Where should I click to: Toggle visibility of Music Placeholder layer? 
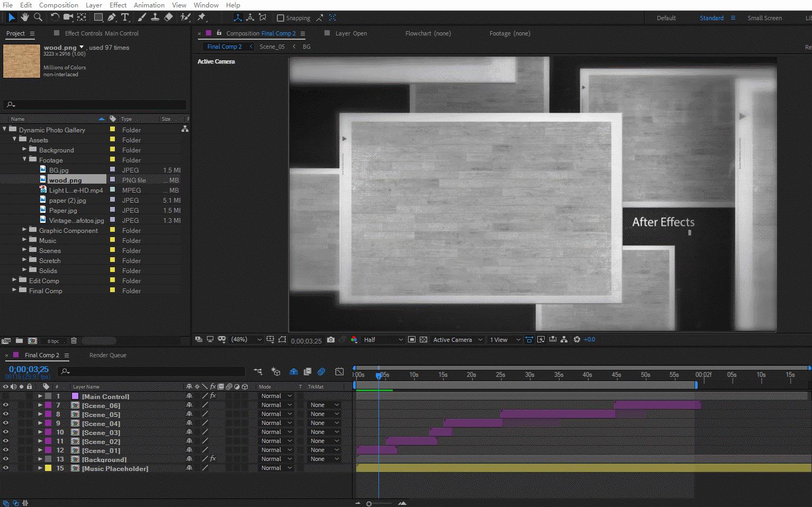(x=6, y=468)
